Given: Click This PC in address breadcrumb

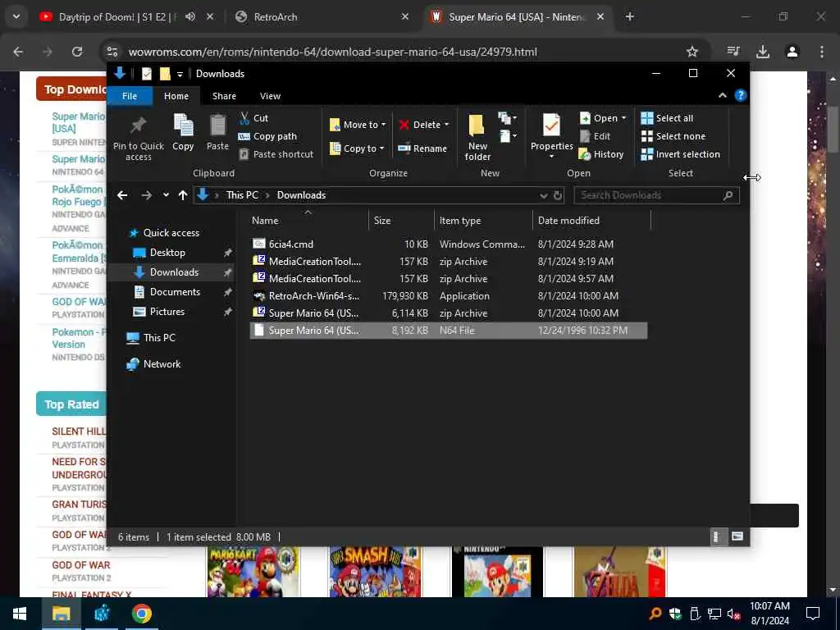Looking at the screenshot, I should pos(242,195).
